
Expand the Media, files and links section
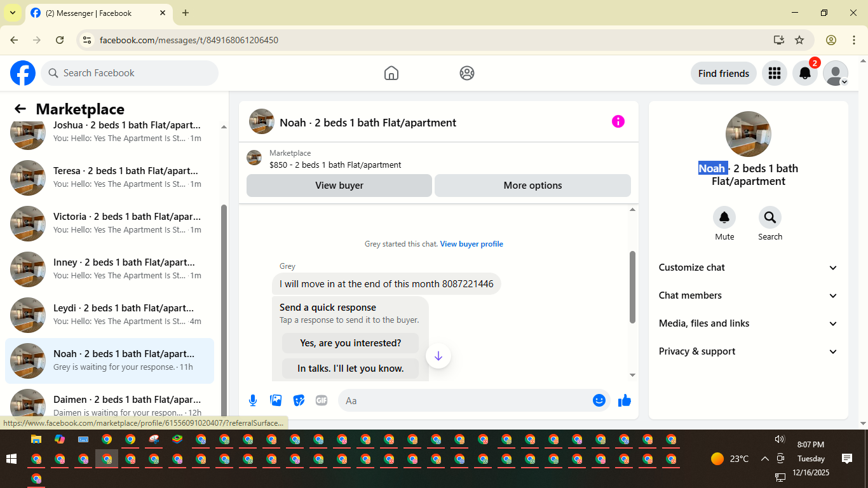pyautogui.click(x=749, y=323)
